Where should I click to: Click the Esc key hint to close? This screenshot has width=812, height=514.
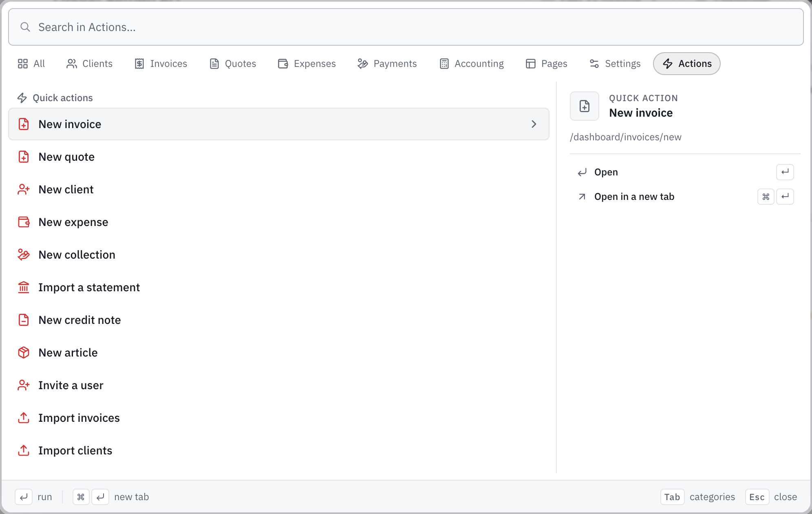(x=757, y=497)
